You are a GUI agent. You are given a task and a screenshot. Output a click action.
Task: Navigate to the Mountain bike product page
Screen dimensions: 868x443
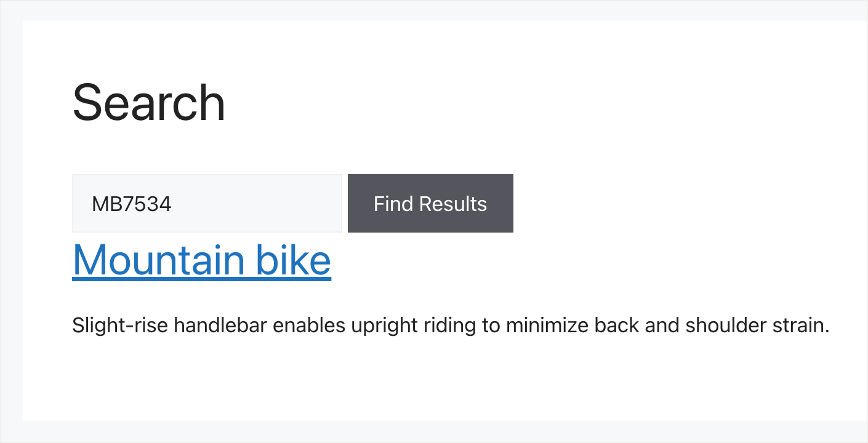click(x=202, y=260)
